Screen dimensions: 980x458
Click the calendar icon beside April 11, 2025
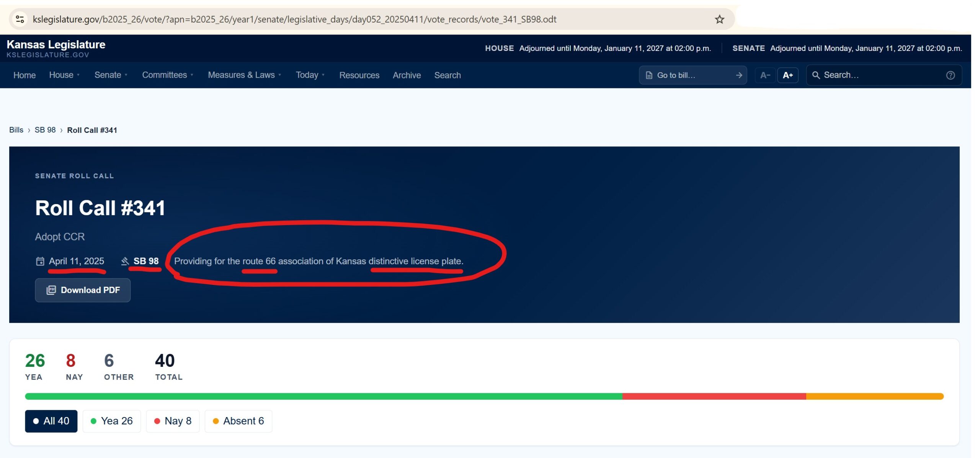[x=40, y=261]
